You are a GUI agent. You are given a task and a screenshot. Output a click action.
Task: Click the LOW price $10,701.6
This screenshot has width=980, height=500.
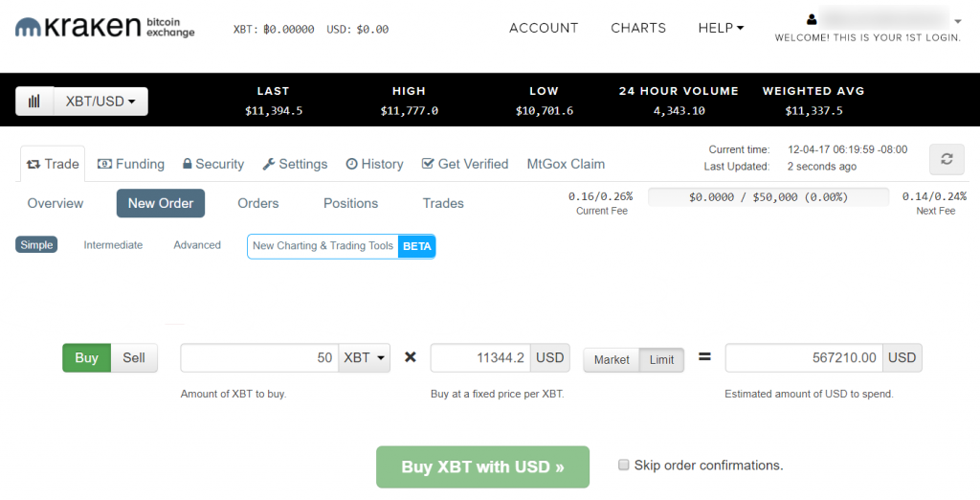pos(544,111)
